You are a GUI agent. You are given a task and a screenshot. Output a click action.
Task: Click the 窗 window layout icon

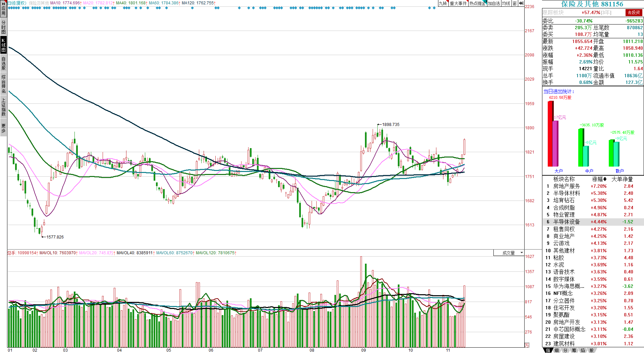pos(515,3)
